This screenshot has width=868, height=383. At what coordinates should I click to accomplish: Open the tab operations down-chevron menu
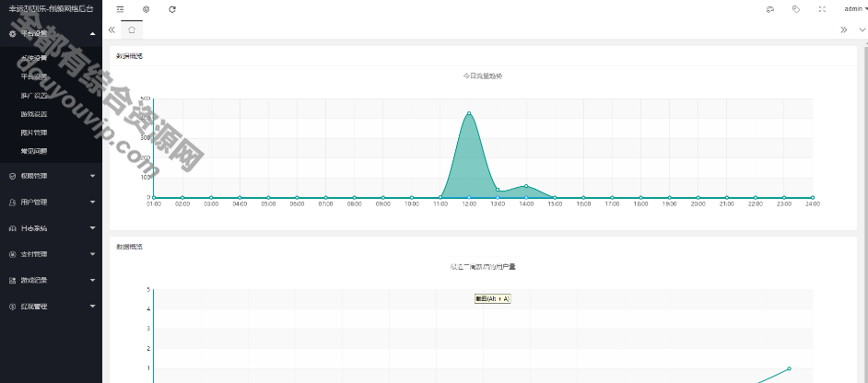(862, 29)
